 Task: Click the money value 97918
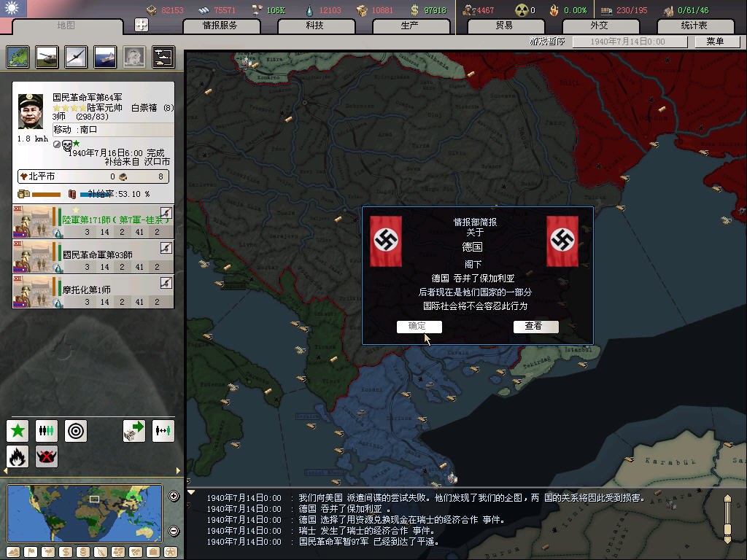435,10
